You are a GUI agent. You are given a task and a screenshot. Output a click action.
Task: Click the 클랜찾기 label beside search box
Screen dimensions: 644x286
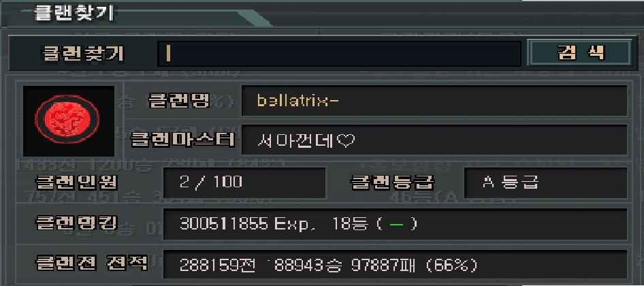[x=83, y=54]
